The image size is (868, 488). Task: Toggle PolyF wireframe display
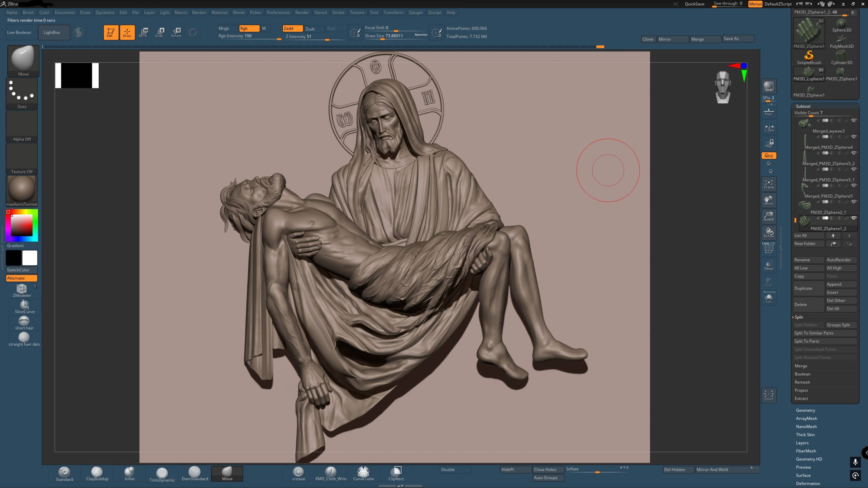pos(769,249)
